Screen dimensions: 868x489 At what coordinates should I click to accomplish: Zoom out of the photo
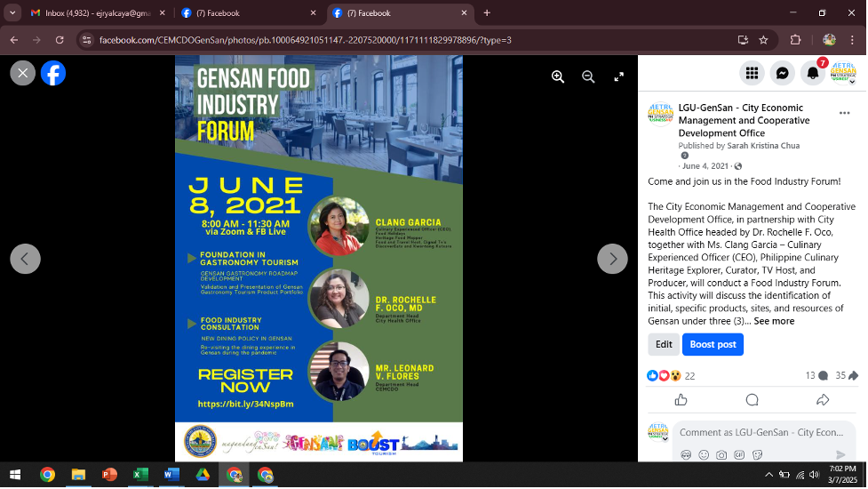click(588, 77)
